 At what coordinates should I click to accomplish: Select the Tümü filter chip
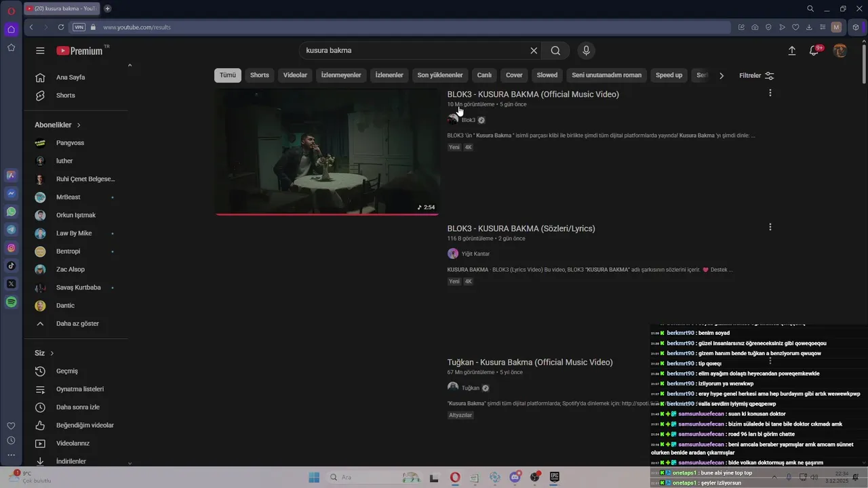pyautogui.click(x=228, y=75)
